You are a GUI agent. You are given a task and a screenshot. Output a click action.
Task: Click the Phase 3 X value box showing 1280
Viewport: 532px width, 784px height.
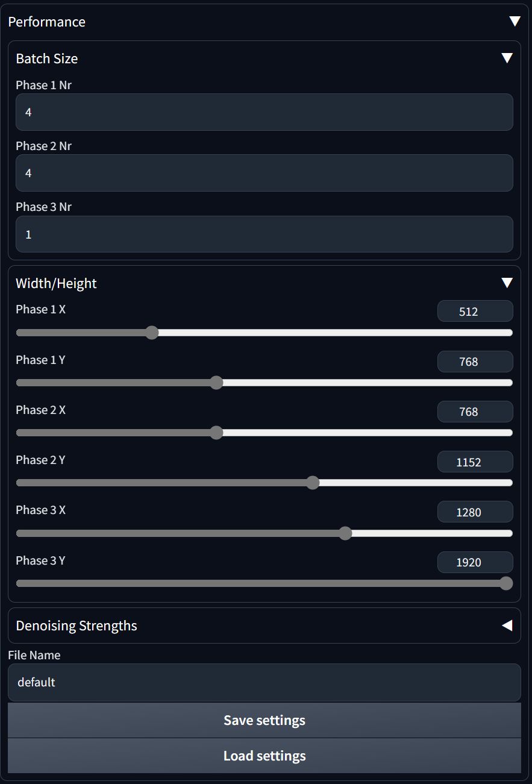click(x=475, y=512)
